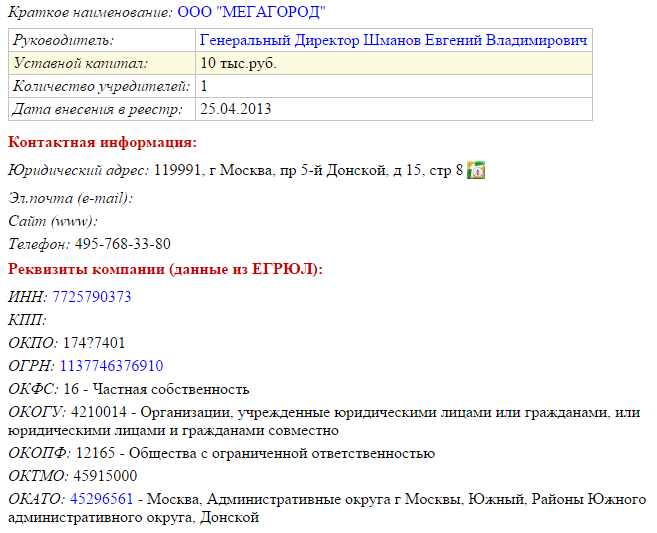
Task: Open the ОКАТО code 45296561 link
Action: [x=101, y=499]
